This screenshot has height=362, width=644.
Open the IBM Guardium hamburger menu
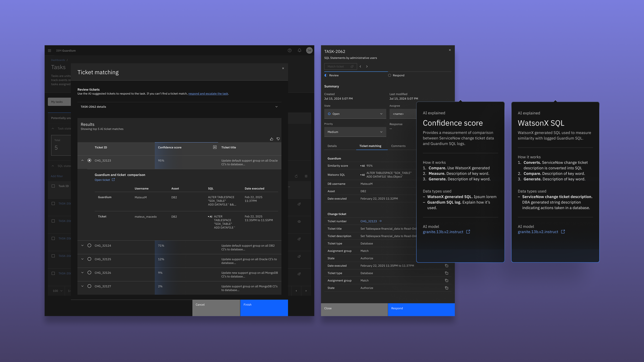pos(49,51)
